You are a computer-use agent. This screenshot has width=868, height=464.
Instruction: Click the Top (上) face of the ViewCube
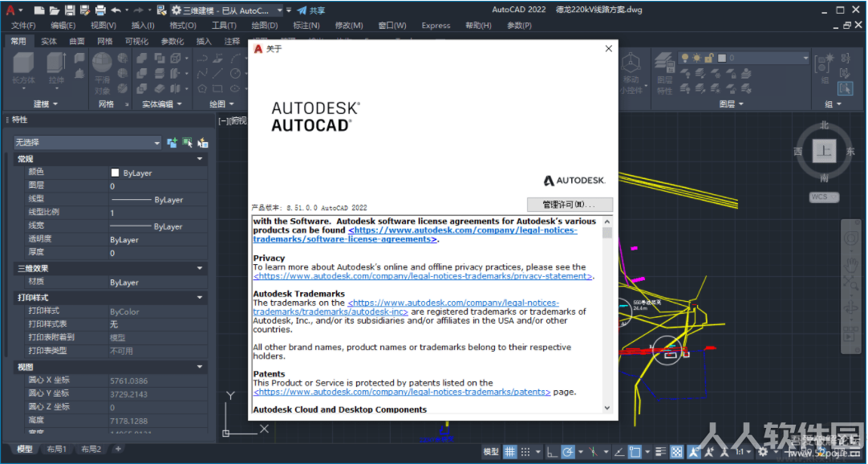(x=824, y=151)
